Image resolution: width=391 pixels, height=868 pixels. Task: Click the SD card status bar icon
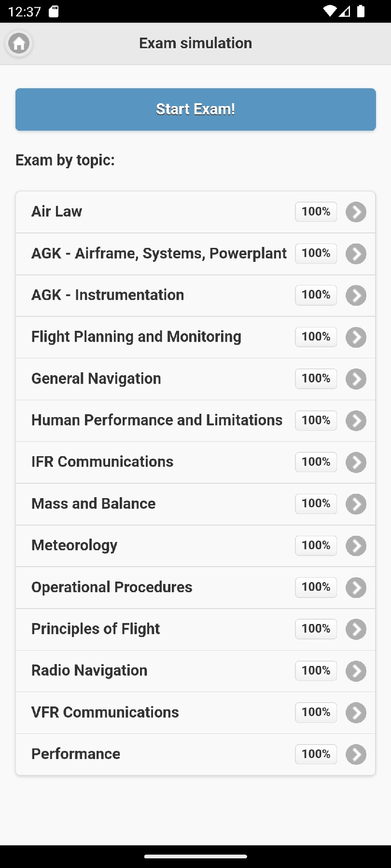54,11
